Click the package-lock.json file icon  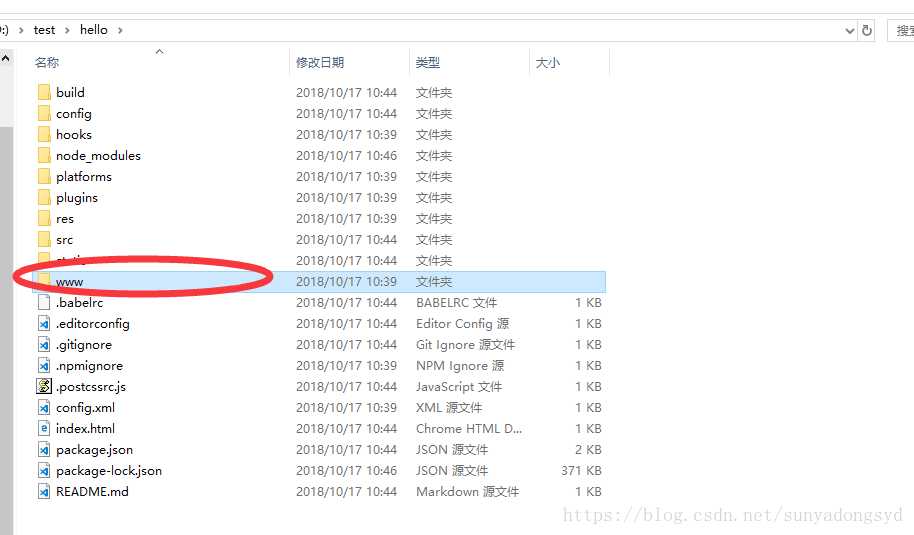44,470
